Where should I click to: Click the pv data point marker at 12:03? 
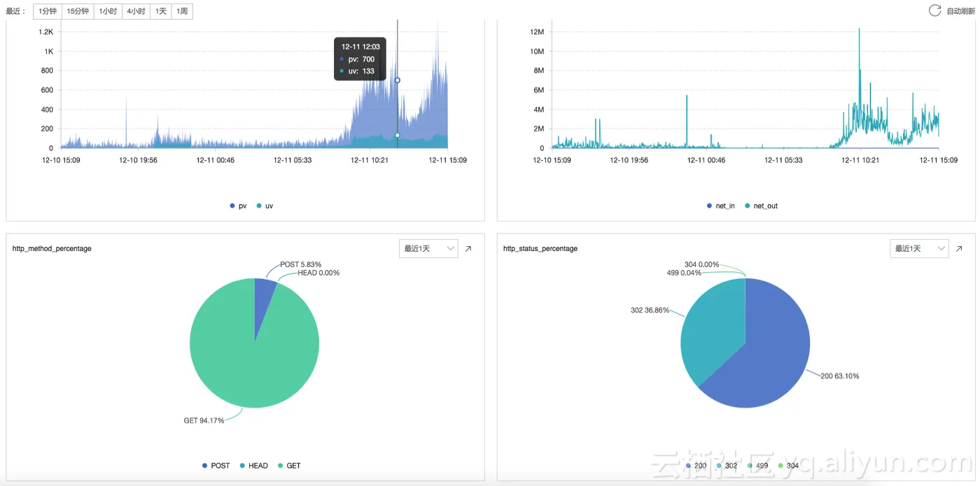(x=398, y=80)
